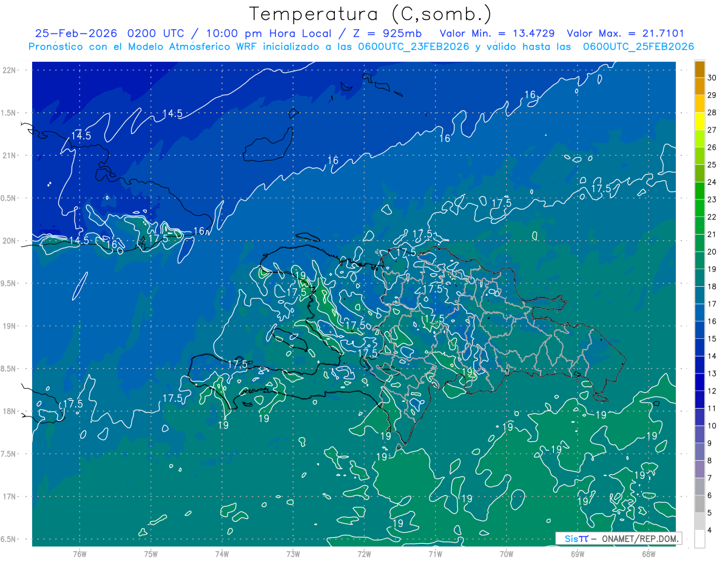Image resolution: width=728 pixels, height=562 pixels.
Task: Select yellow legend swatch between 27 and 28
Action: [x=699, y=121]
